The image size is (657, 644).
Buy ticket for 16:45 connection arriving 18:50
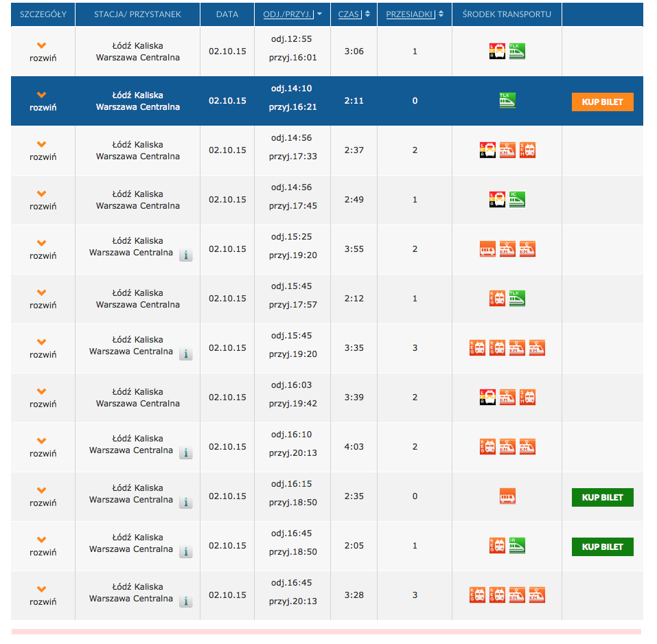tap(602, 547)
